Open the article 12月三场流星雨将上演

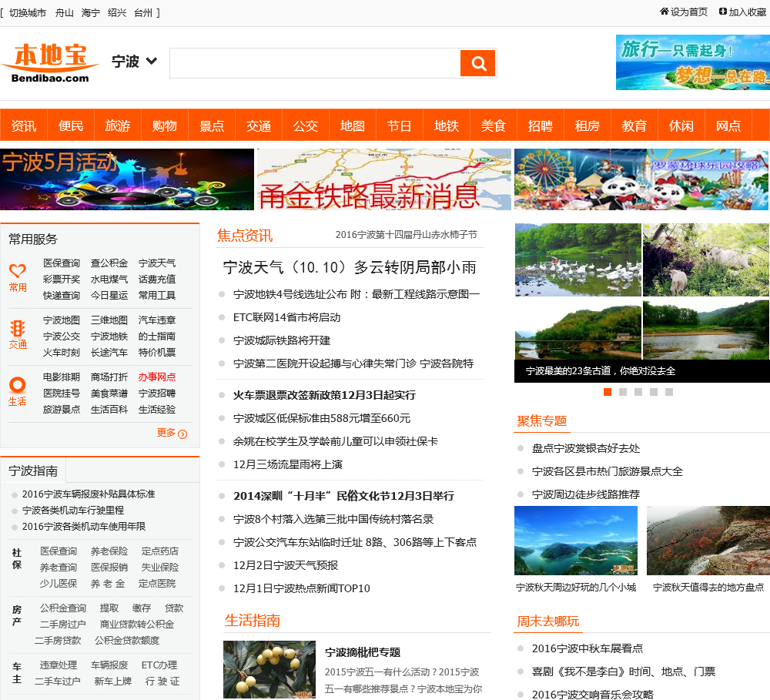(288, 464)
